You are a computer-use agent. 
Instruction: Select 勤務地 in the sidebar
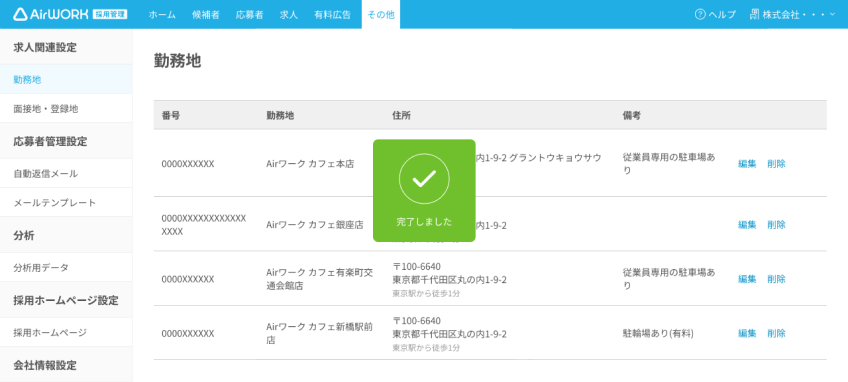click(66, 80)
